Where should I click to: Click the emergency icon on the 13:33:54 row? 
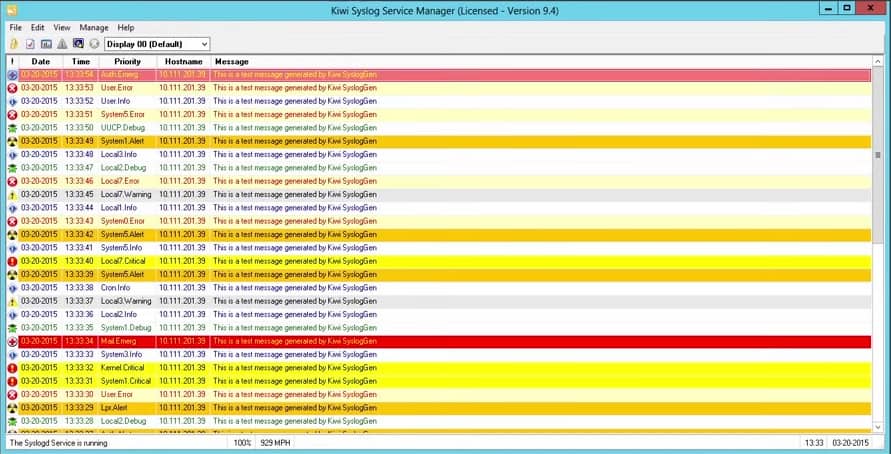(13, 75)
